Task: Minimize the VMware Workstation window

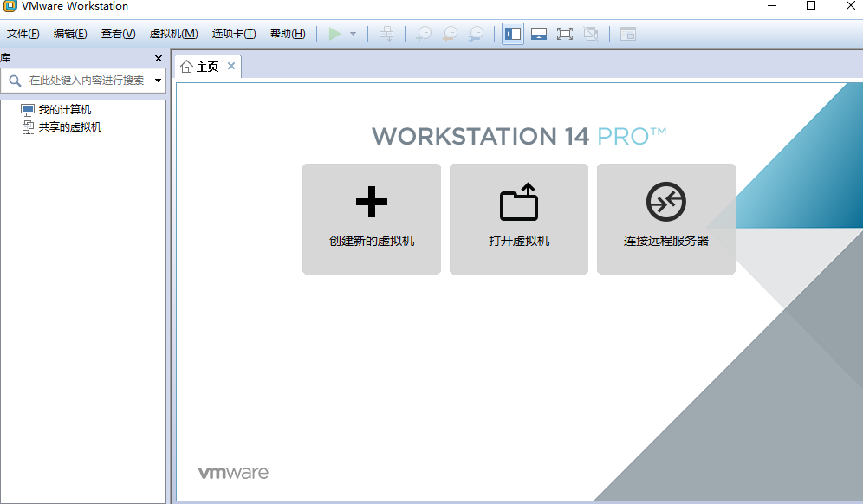Action: 772,5
